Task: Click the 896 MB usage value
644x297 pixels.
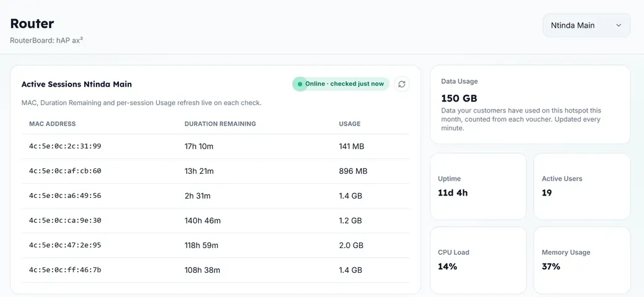Action: (x=353, y=171)
